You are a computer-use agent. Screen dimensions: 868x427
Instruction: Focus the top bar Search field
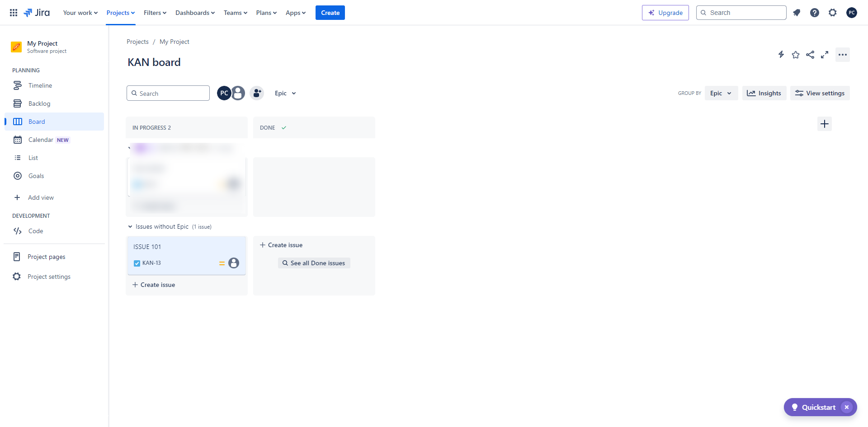coord(741,13)
